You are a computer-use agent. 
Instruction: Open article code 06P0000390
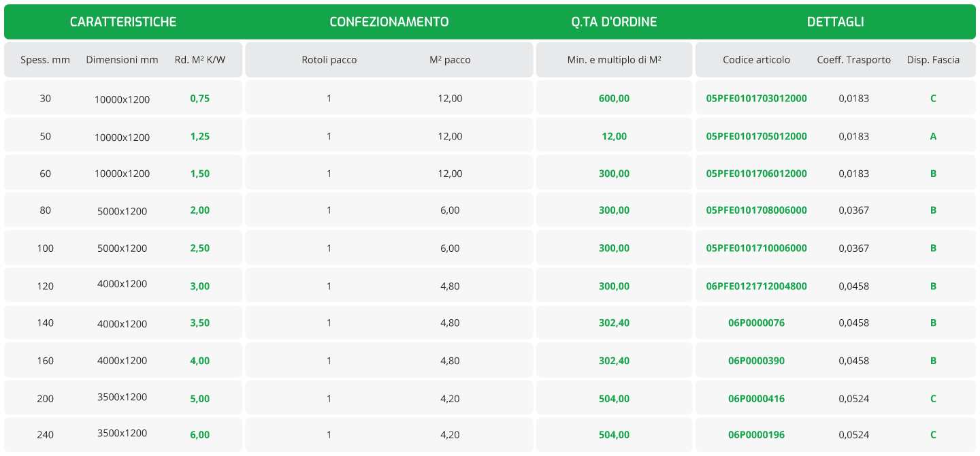[757, 361]
